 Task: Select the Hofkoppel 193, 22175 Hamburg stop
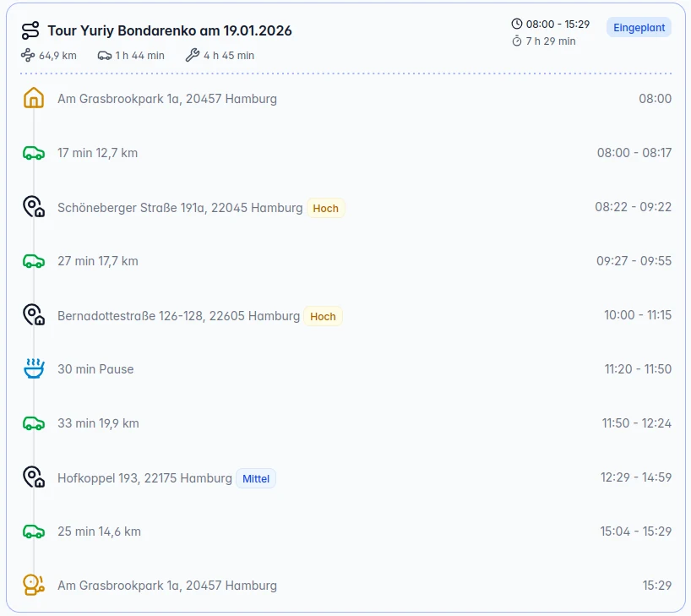(144, 478)
